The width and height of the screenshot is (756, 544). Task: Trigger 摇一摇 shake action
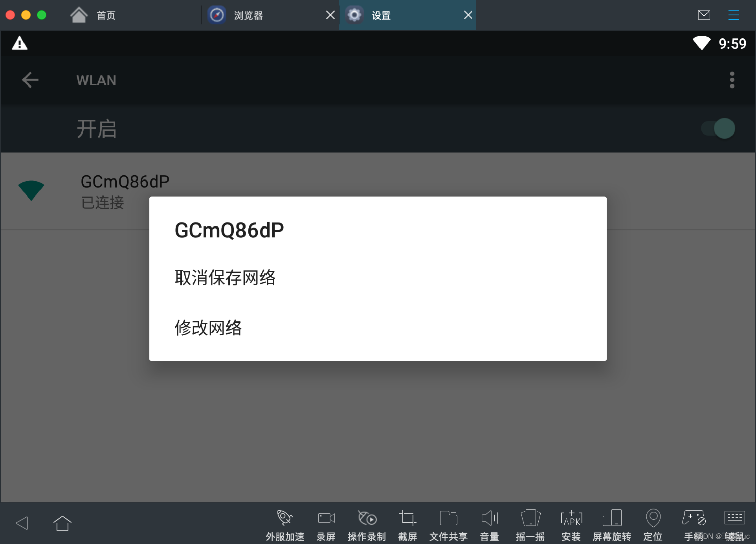530,519
